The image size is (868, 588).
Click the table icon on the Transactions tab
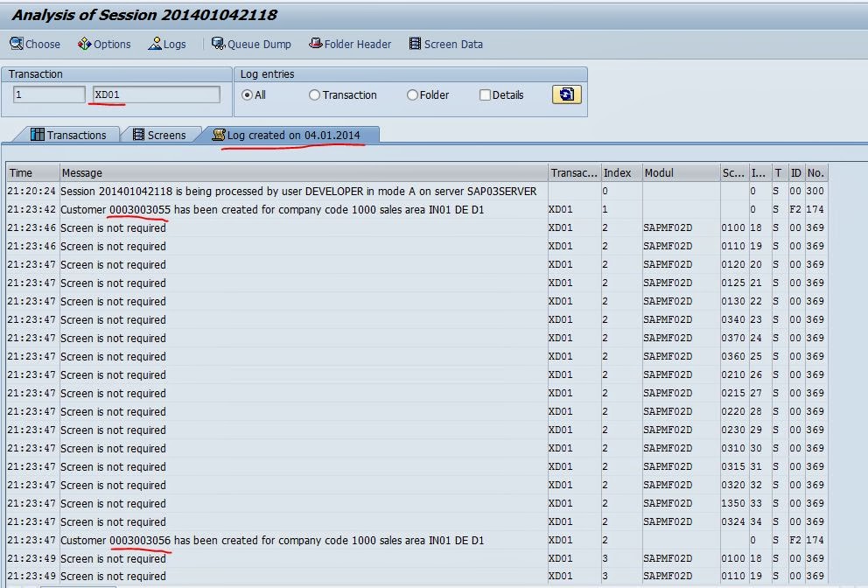coord(40,134)
